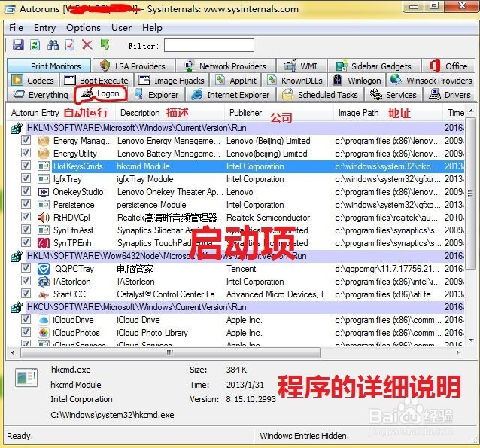Click the Energy Manag... entry icon
This screenshot has height=448, width=480.
pos(44,141)
